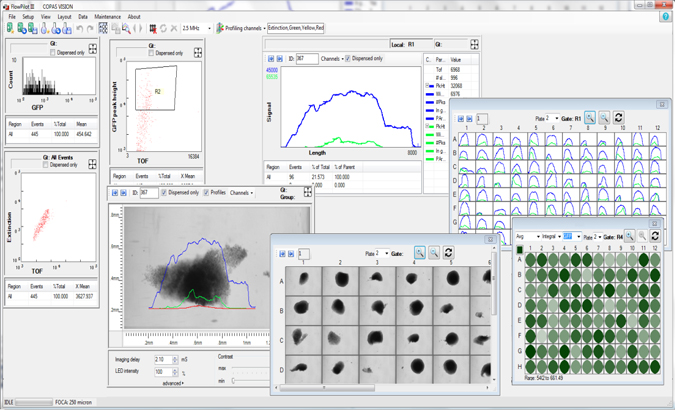
Task: Click the red stop acquisition toolbar icon
Action: point(153,29)
